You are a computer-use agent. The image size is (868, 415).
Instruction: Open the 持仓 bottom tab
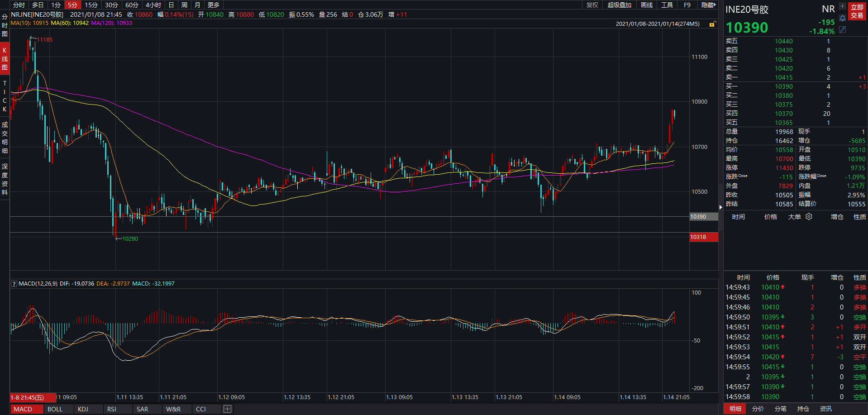pos(803,409)
